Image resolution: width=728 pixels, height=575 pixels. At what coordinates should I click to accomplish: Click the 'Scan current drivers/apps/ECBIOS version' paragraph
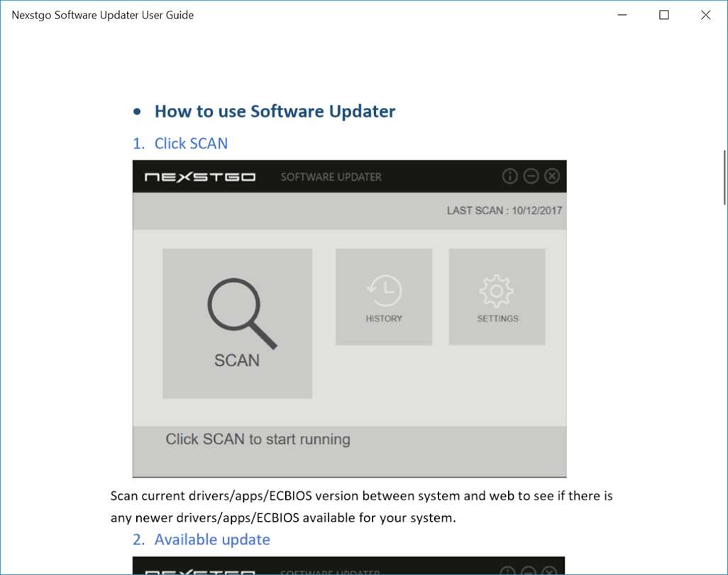point(362,507)
